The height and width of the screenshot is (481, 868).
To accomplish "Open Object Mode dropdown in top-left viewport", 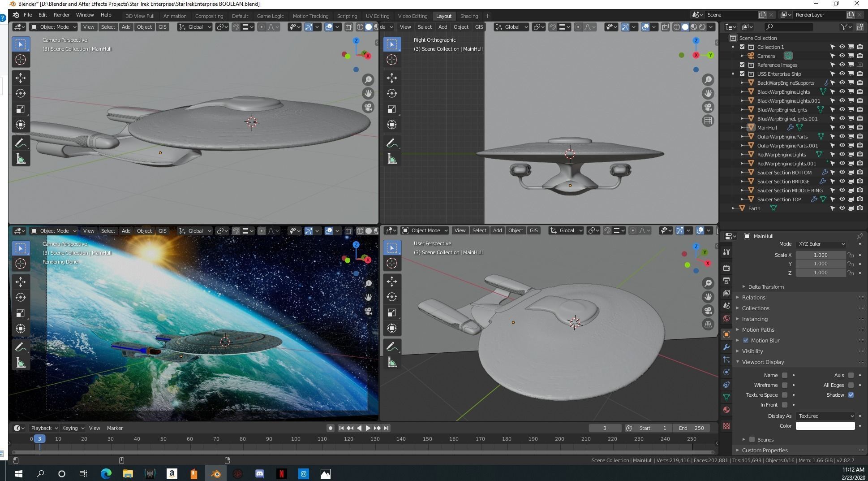I will coord(53,27).
